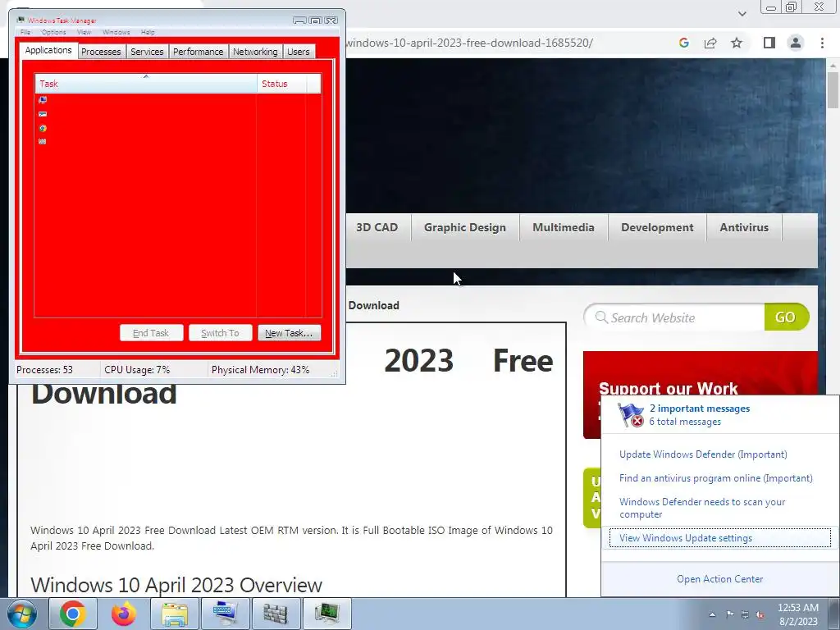Select the fourth task row icon
The width and height of the screenshot is (840, 630).
[43, 141]
